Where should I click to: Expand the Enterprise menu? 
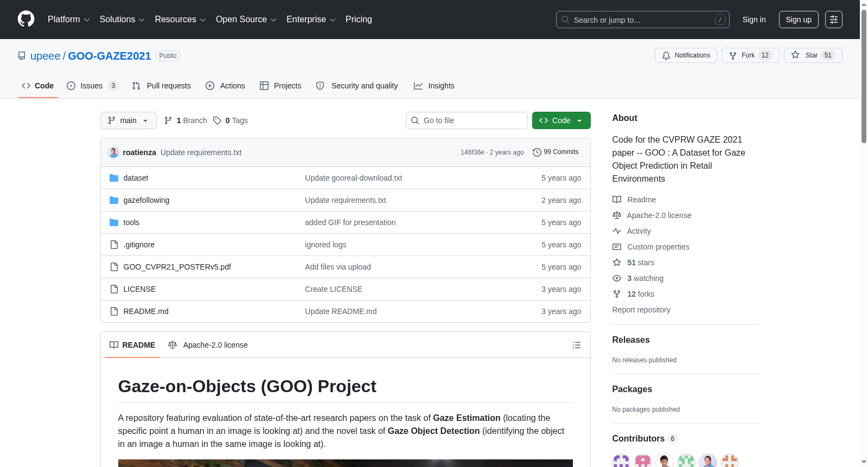(311, 20)
